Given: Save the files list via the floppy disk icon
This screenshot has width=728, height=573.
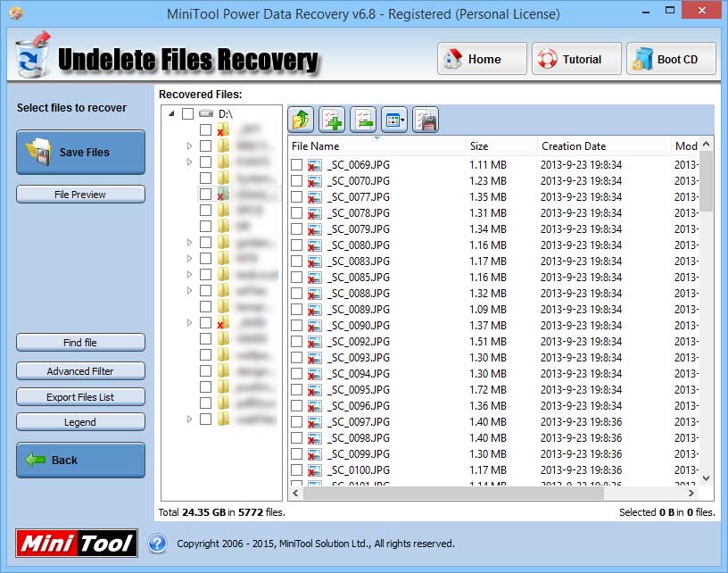Looking at the screenshot, I should [425, 119].
